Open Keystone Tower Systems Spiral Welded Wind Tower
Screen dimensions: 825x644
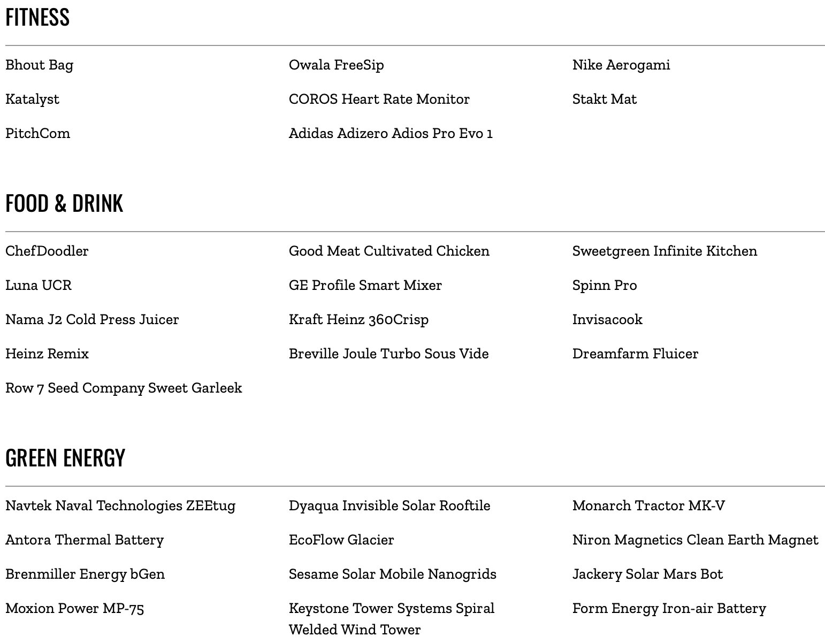coord(392,619)
